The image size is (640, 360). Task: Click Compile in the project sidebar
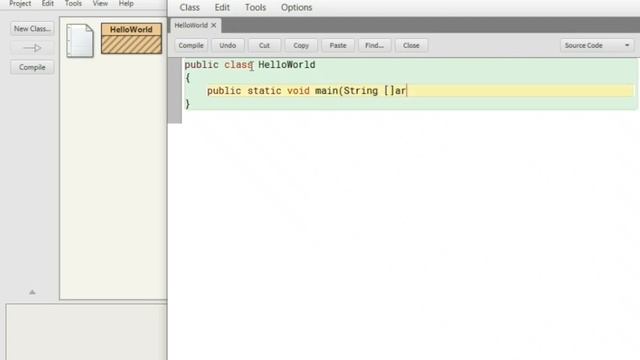[x=32, y=67]
